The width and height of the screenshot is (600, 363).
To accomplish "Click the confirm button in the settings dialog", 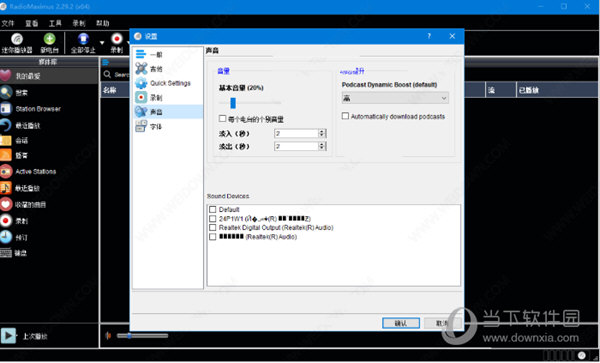I will tap(401, 323).
